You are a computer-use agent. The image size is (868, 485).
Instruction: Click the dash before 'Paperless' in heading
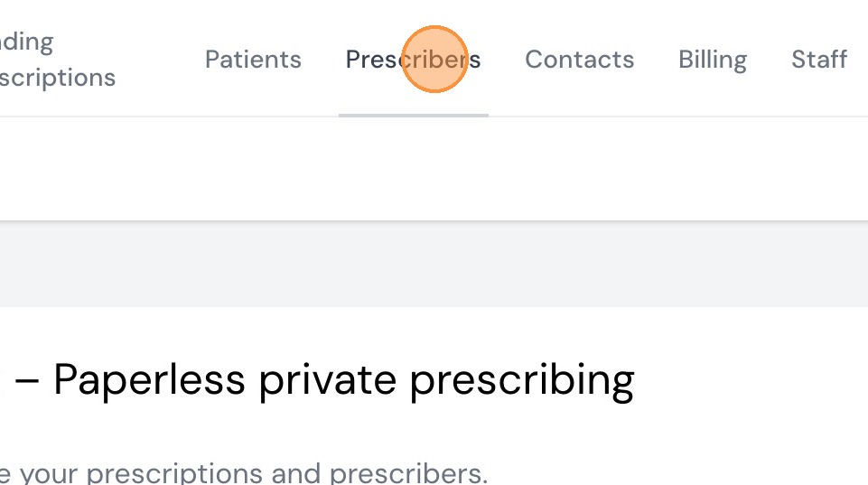coord(26,379)
